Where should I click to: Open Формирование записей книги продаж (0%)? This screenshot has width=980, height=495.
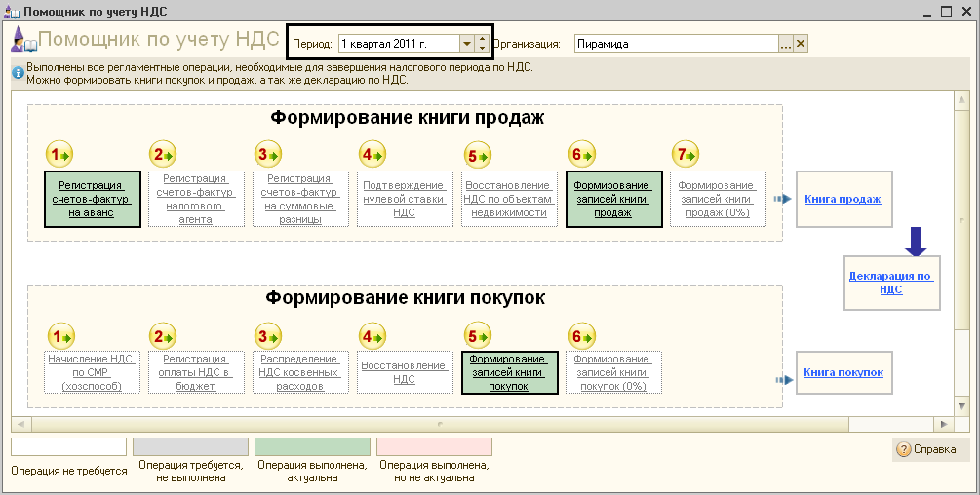point(718,199)
